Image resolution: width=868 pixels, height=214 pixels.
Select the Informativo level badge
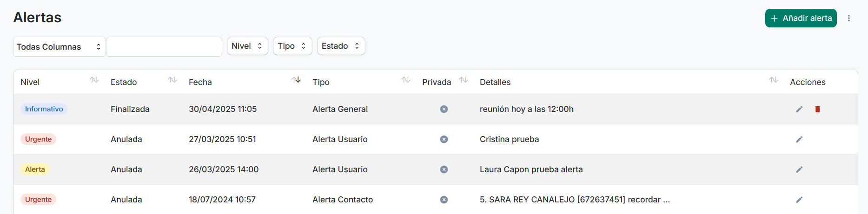[x=44, y=109]
